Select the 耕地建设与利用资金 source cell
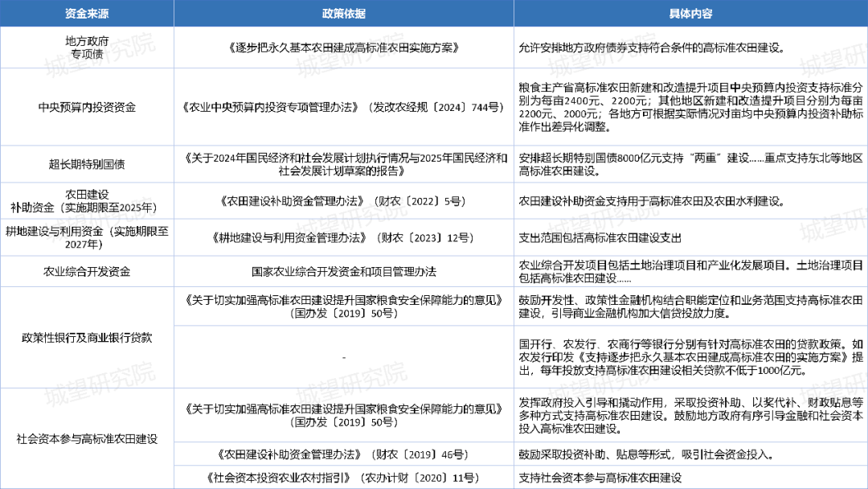The width and height of the screenshot is (868, 489). coord(87,237)
